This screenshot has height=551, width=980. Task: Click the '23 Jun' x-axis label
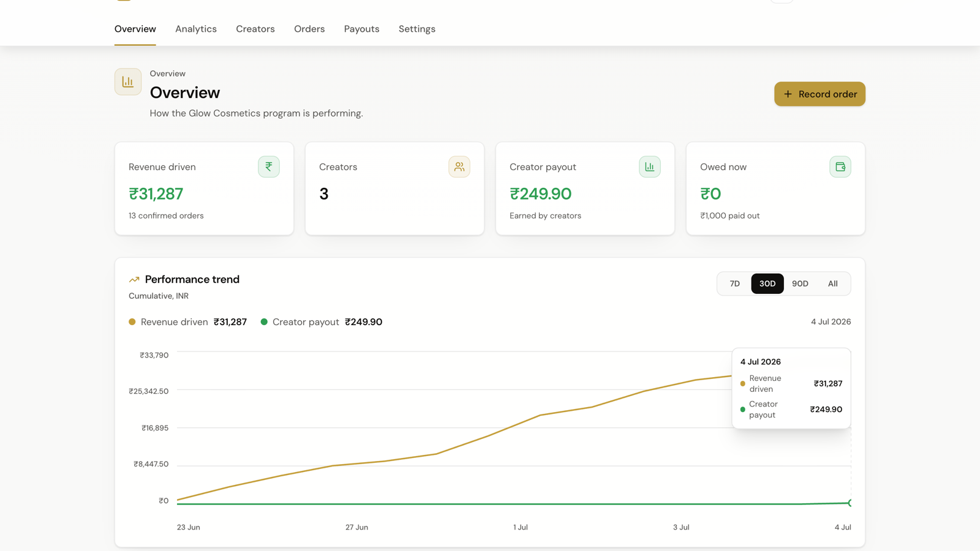189,527
